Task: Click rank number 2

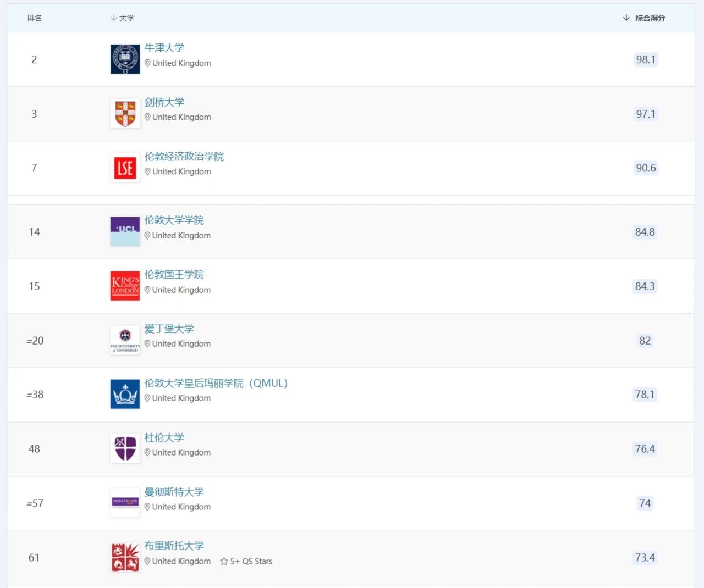Action: coord(34,59)
